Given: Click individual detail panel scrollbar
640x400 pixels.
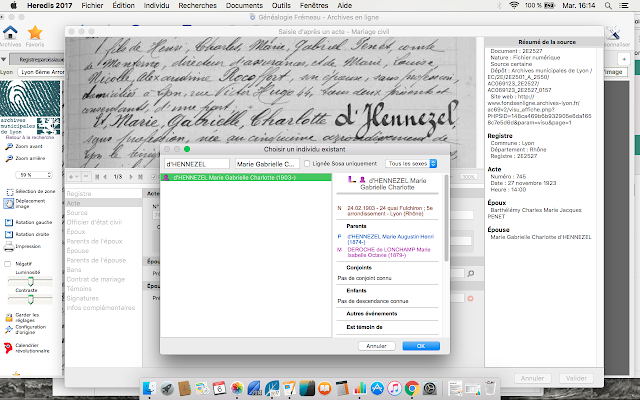Looking at the screenshot, I should click(x=446, y=218).
